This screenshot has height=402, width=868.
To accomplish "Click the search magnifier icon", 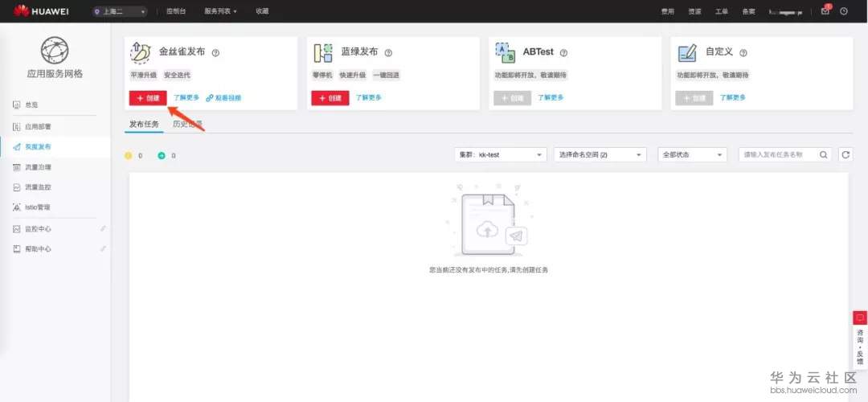I will click(824, 155).
